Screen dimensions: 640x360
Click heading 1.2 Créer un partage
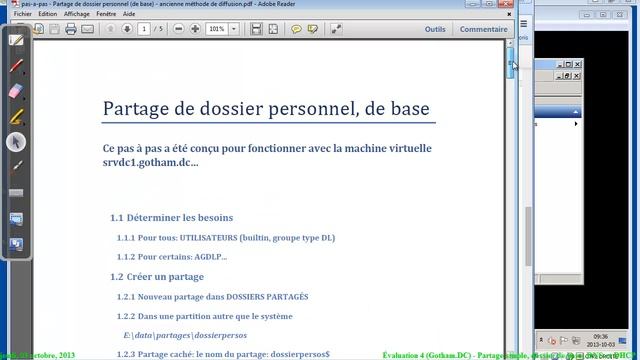click(157, 277)
